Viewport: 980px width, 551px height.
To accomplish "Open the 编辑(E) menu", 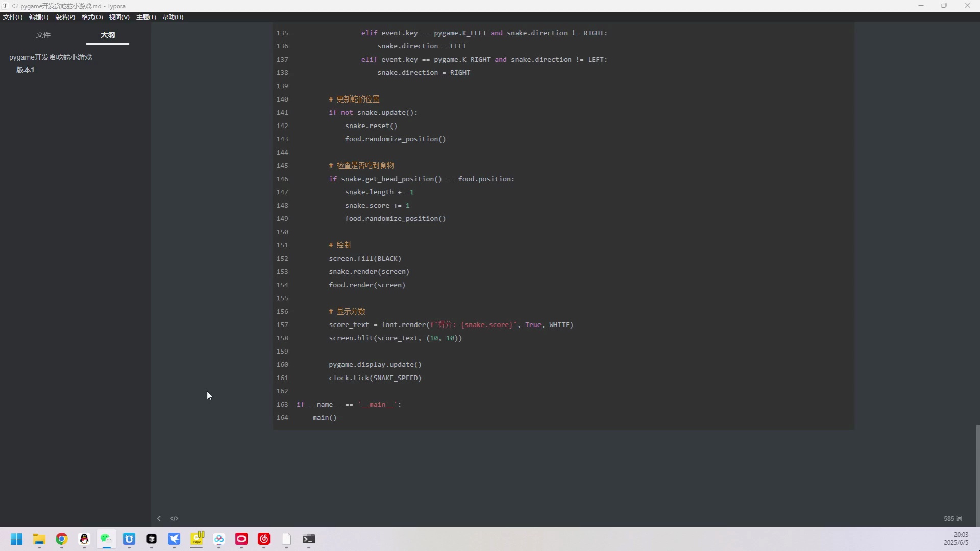I will pos(39,17).
